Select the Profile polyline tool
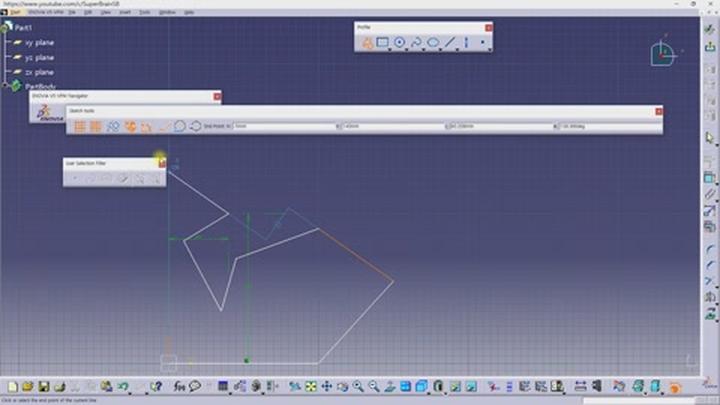The height and width of the screenshot is (405, 720). [367, 43]
